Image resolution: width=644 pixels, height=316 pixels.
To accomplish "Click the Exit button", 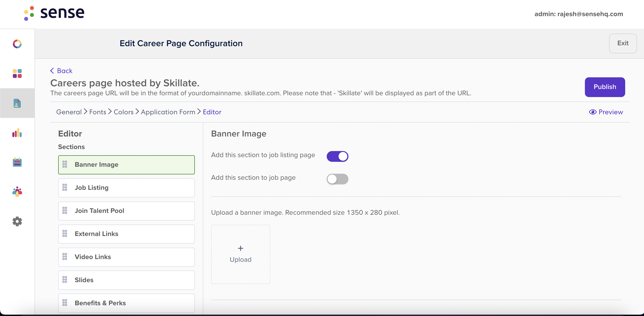I will 623,43.
